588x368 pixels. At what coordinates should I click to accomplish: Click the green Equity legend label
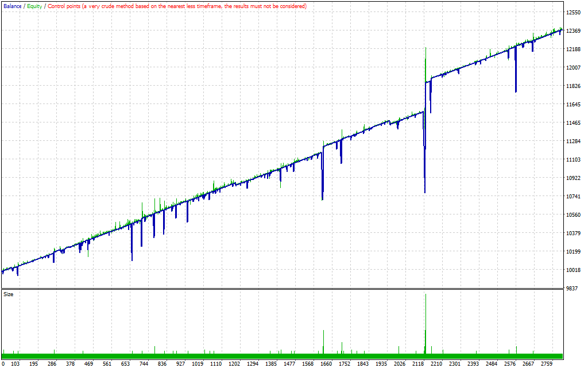[34, 6]
